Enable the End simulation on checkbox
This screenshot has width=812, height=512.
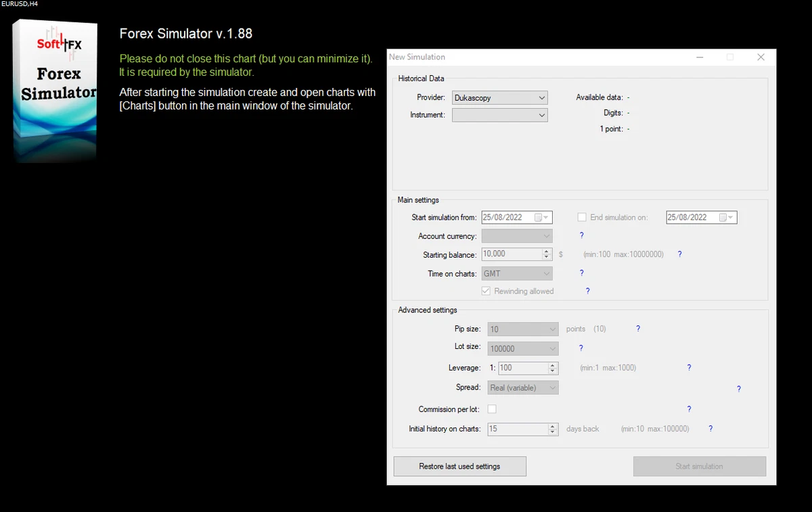[581, 217]
